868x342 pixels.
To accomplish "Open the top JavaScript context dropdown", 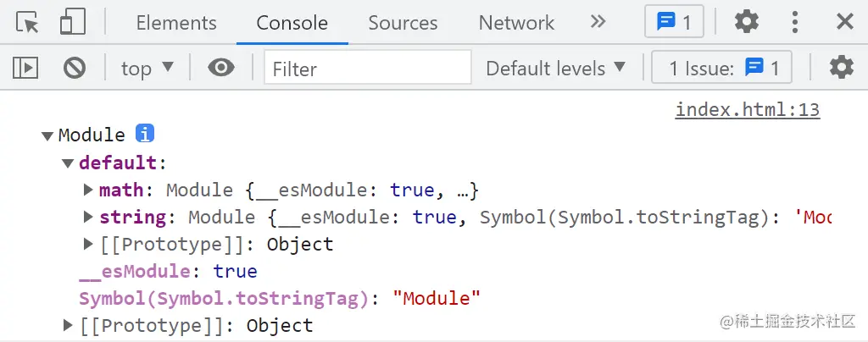I will pyautogui.click(x=147, y=68).
